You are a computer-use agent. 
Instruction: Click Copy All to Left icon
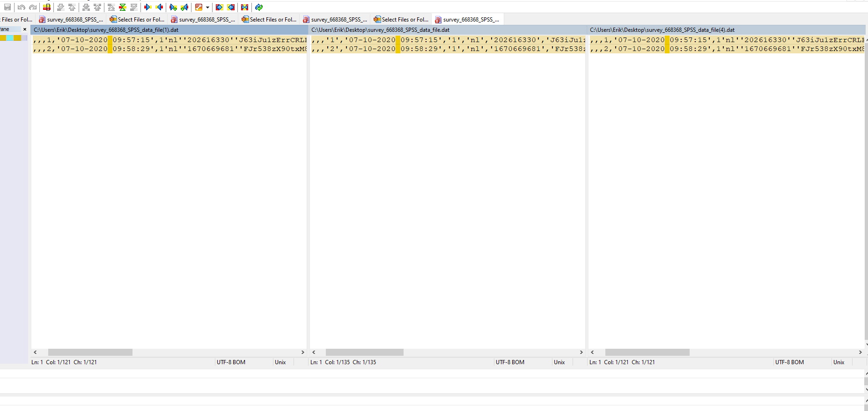pos(231,7)
